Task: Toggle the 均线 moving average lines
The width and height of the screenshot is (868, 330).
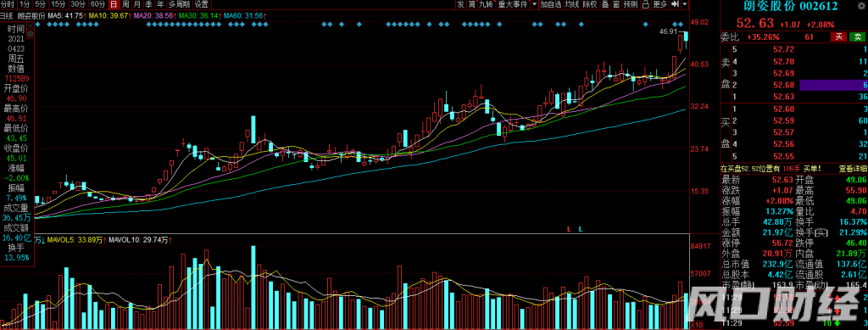Action: (x=572, y=4)
